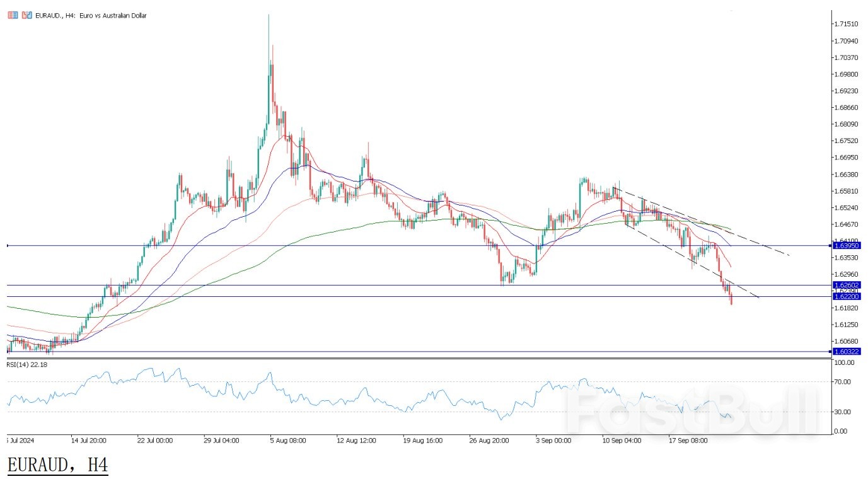Click the tall candle spike near 5 Aug
The height and width of the screenshot is (479, 868).
tap(268, 38)
